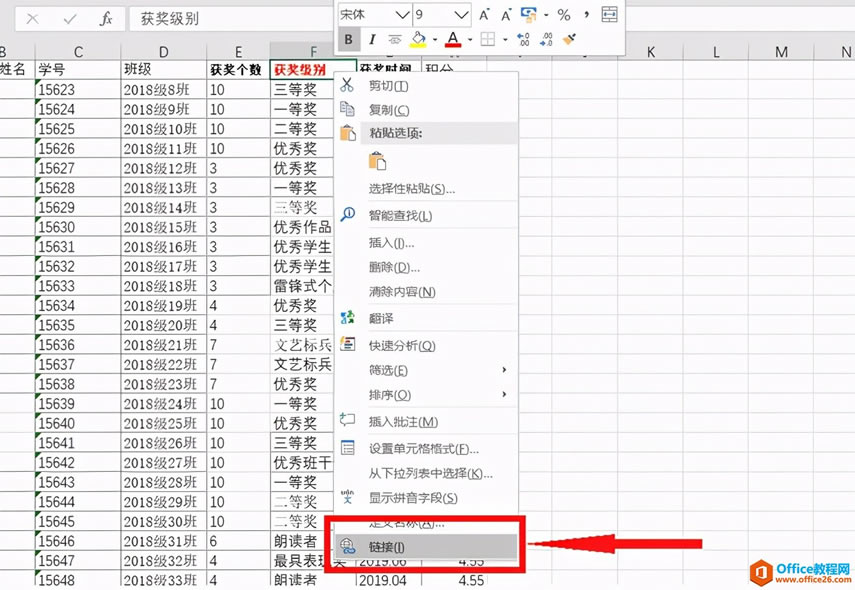Viewport: 855px width, 590px height.
Task: Click cell 2018级27班
Action: click(x=164, y=462)
